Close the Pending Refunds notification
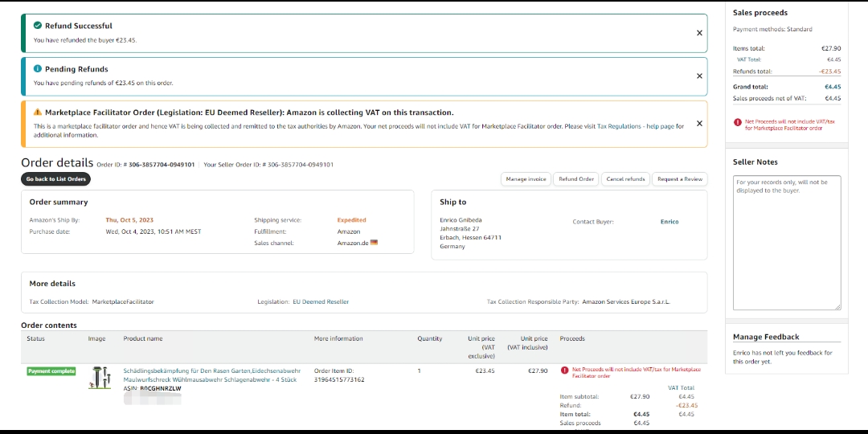Viewport: 868px width, 434px height. click(x=699, y=76)
